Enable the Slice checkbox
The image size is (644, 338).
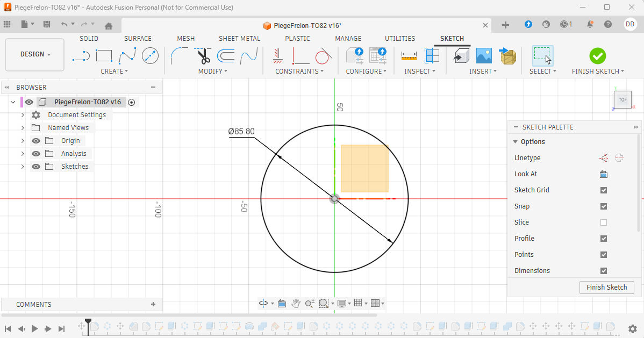pyautogui.click(x=604, y=222)
